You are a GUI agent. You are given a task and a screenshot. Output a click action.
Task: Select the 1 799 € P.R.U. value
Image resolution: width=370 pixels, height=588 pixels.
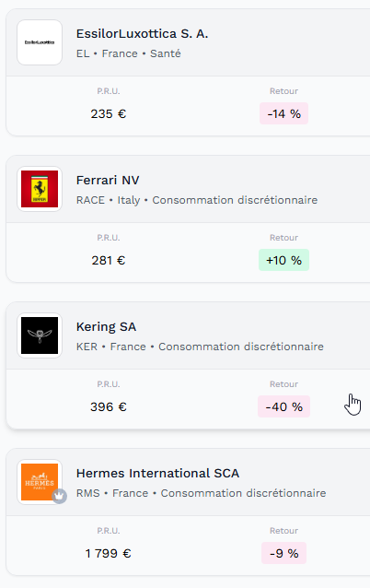click(x=109, y=554)
